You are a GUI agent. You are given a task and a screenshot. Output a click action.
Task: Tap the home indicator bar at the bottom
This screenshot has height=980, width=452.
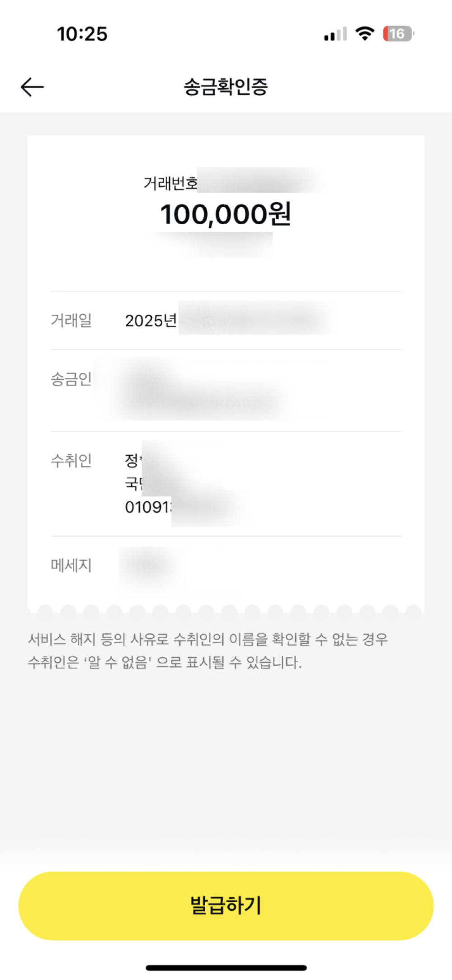pyautogui.click(x=226, y=968)
